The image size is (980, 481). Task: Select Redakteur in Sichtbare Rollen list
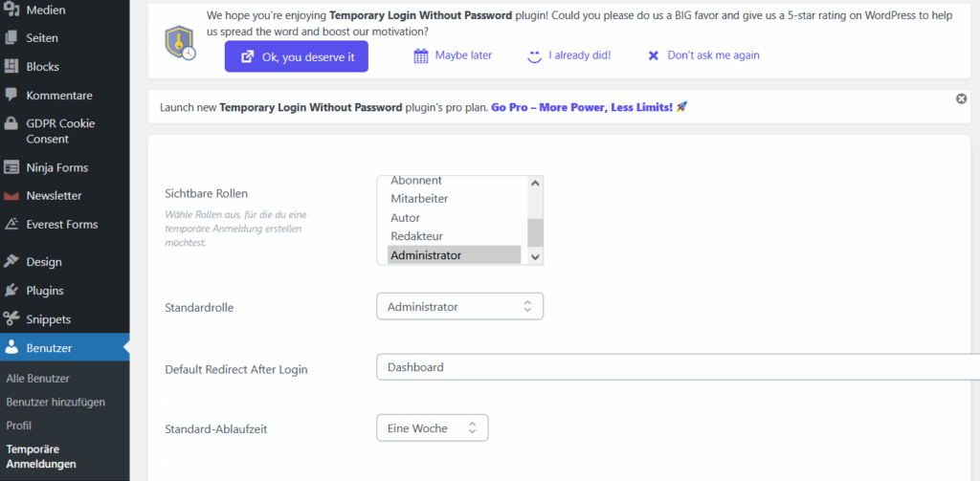coord(416,236)
